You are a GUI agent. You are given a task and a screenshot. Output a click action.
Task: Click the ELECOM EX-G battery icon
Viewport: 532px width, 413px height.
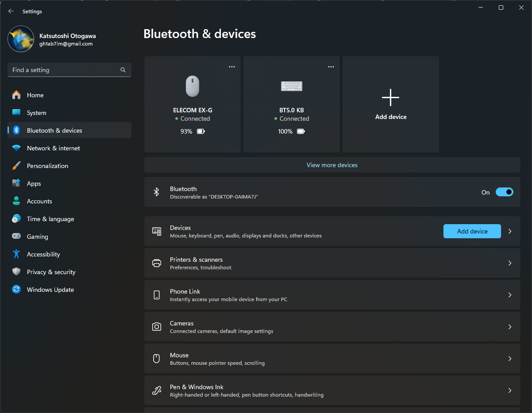[201, 131]
